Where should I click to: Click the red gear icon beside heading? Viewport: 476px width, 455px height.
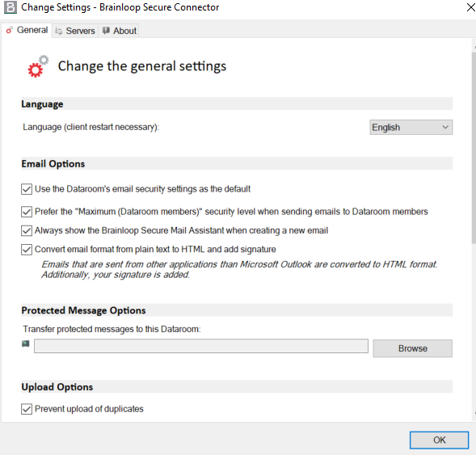tap(38, 66)
